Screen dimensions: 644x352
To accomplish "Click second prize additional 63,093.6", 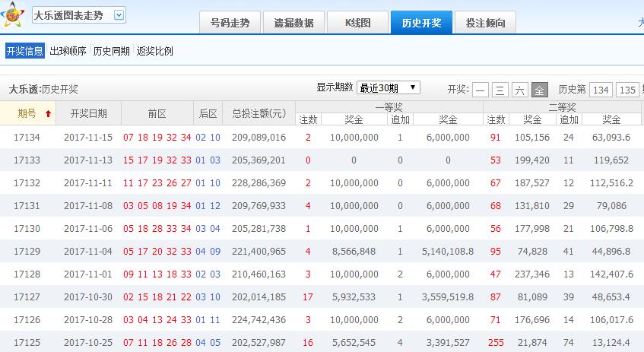I will pos(611,137).
